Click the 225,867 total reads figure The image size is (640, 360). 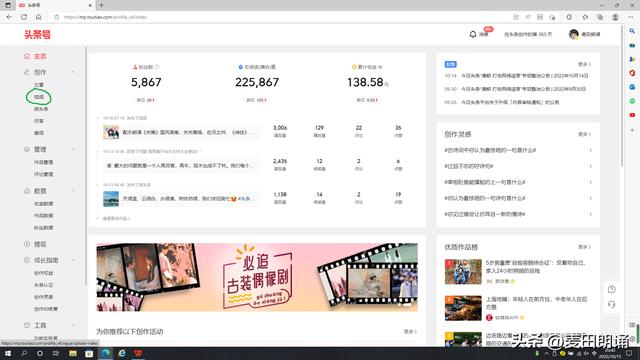click(x=257, y=82)
